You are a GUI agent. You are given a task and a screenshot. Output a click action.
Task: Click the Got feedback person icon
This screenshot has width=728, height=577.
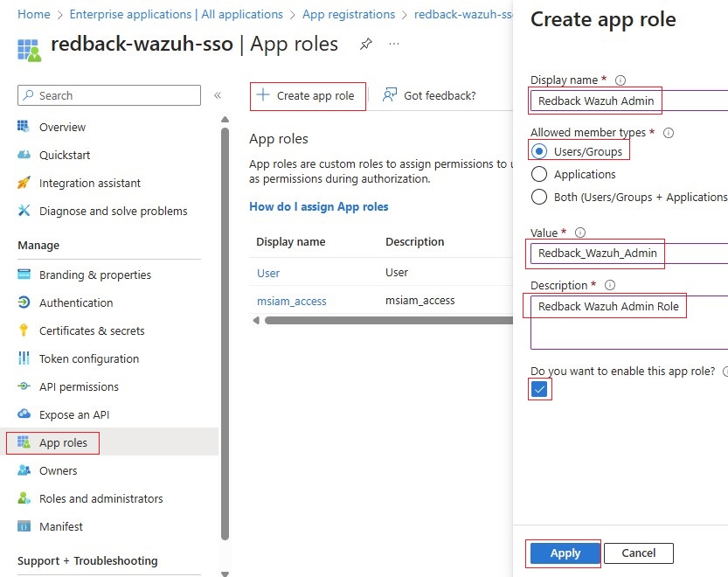point(390,94)
